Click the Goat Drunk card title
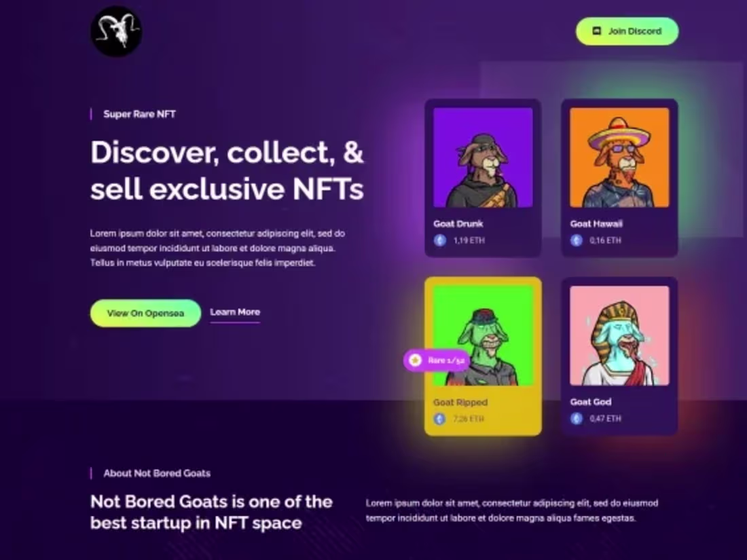 click(x=458, y=224)
